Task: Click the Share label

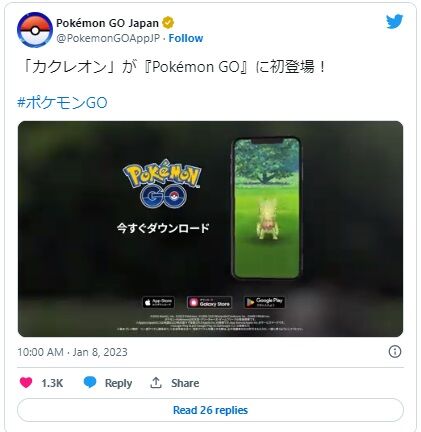Action: 185,383
